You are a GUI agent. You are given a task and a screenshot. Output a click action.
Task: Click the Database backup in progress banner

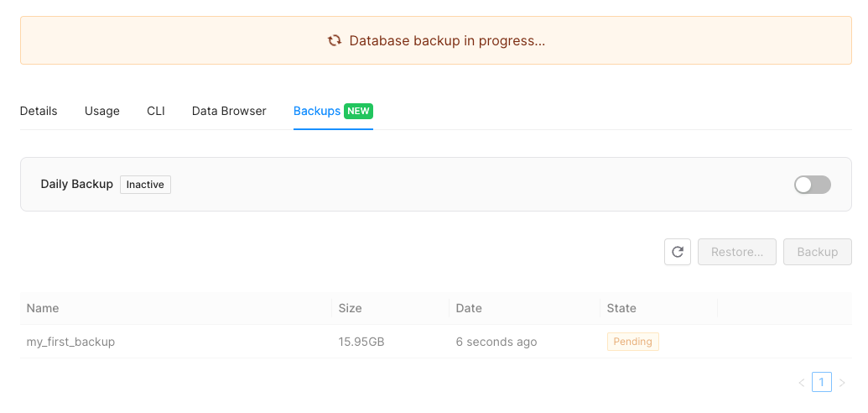point(435,40)
